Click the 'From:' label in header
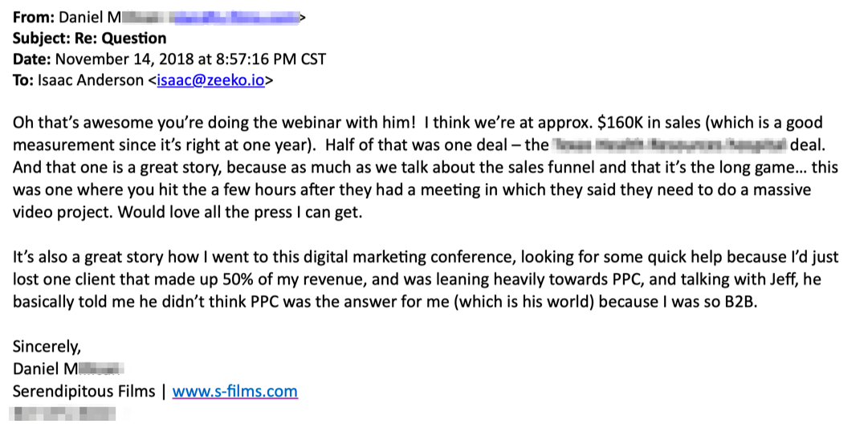Image resolution: width=868 pixels, height=436 pixels. (x=33, y=18)
